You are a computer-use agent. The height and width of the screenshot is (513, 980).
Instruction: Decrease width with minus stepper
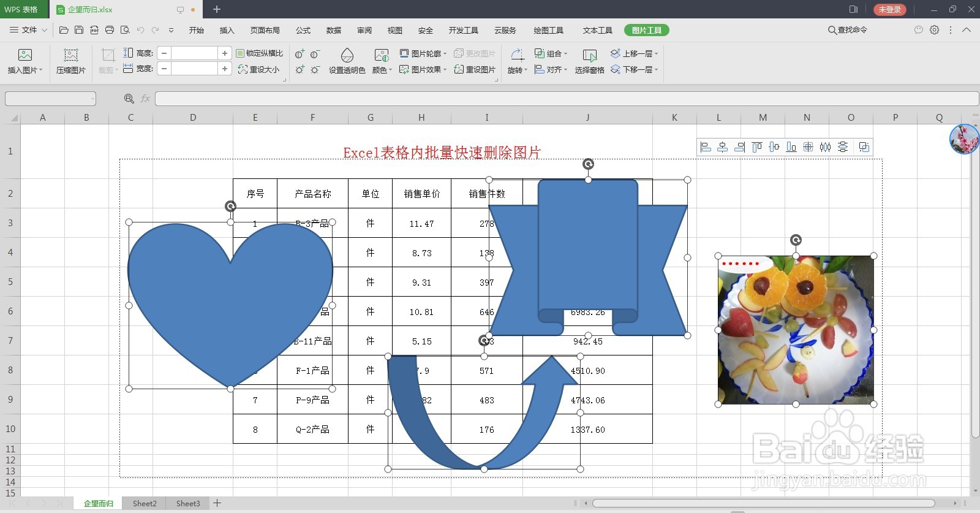[x=164, y=69]
